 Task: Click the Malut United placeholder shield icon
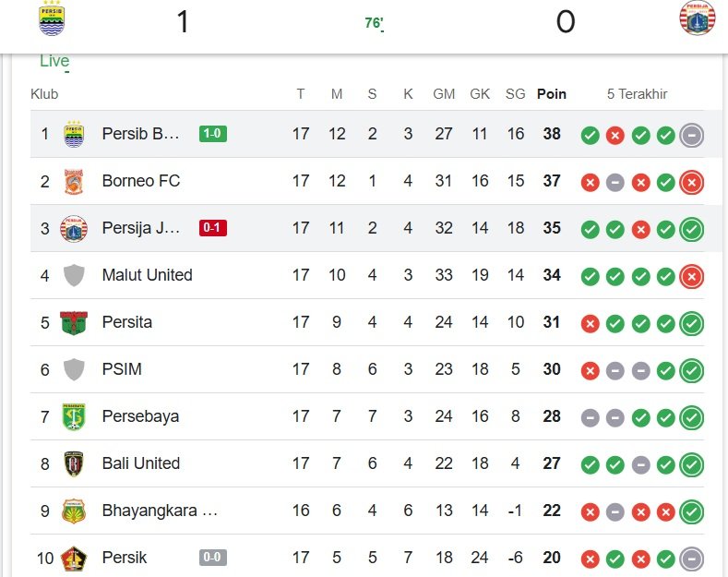click(74, 275)
